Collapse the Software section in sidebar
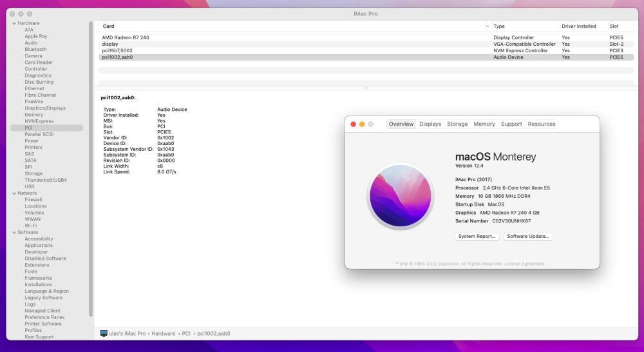Screen dimensions: 644x352 [x=14, y=232]
